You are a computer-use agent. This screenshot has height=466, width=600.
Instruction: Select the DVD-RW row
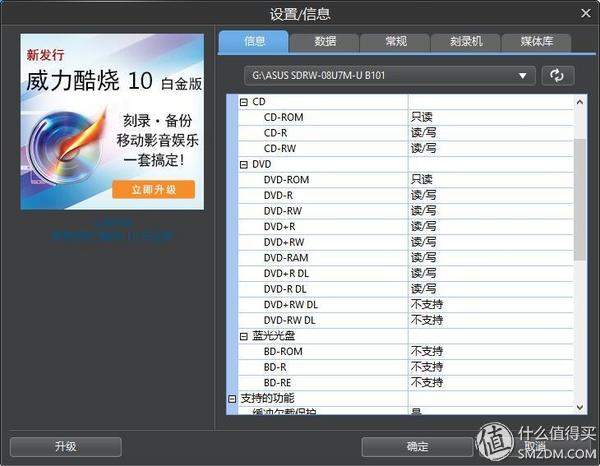[x=406, y=211]
